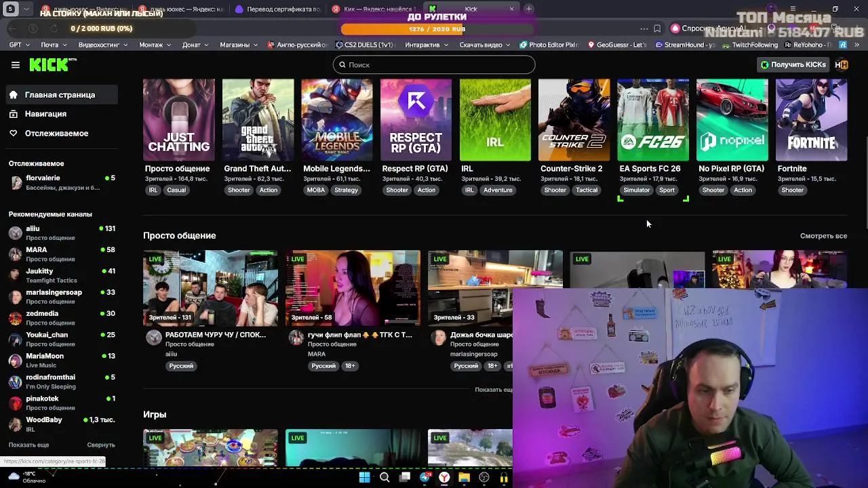Open aiiiu live stream thumbnail with 131 viewers
Viewport: 868px width, 488px height.
point(210,288)
